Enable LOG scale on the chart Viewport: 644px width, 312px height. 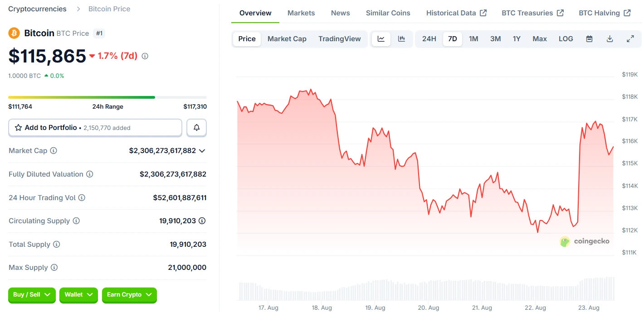(x=566, y=39)
